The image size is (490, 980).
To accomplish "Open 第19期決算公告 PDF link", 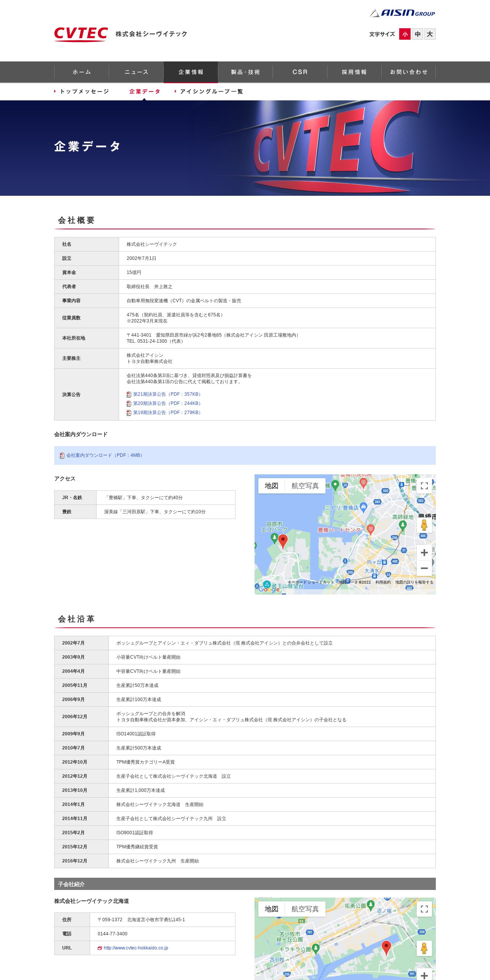I will coord(168,413).
